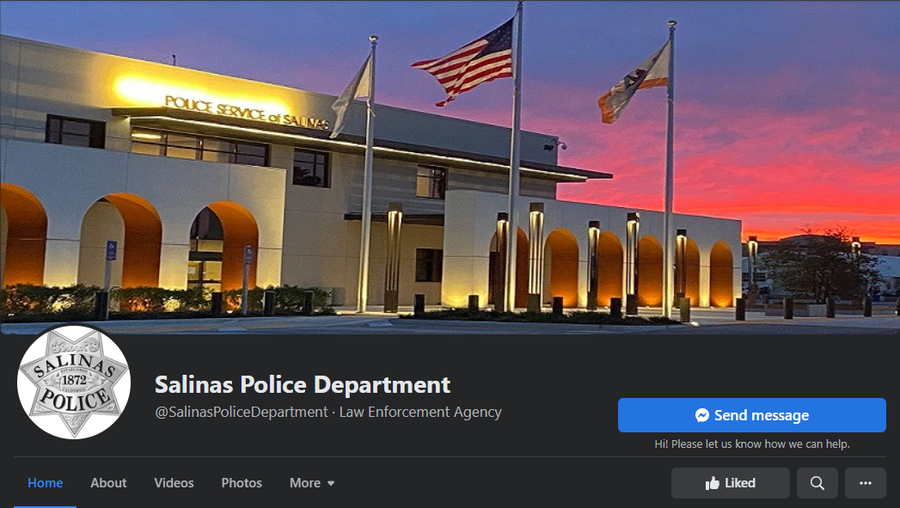
Task: Click the thumbs-up icon on Liked
Action: [x=712, y=483]
